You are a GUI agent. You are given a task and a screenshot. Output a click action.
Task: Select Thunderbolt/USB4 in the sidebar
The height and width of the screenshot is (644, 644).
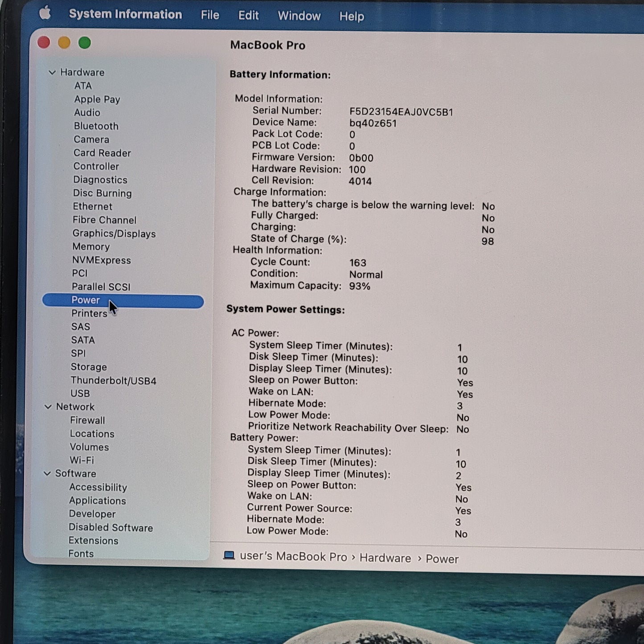click(x=114, y=381)
